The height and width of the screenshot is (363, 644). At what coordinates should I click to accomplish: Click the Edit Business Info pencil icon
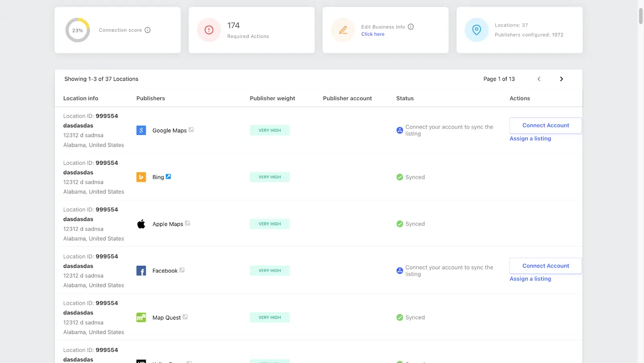pos(343,30)
